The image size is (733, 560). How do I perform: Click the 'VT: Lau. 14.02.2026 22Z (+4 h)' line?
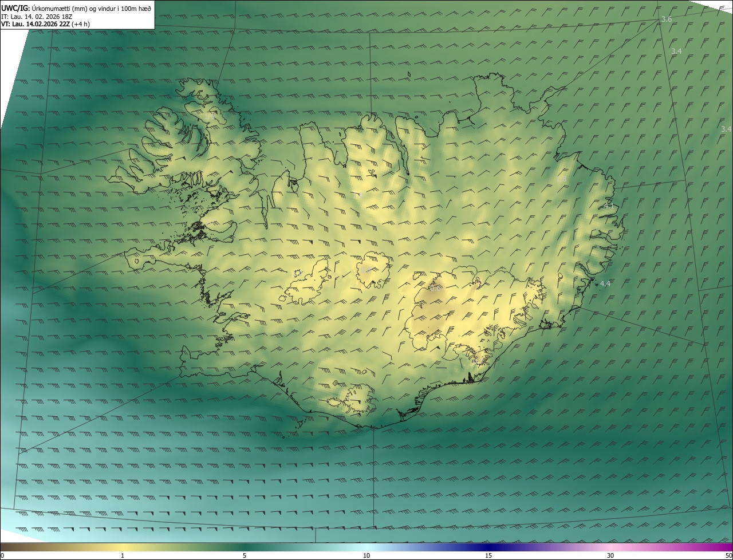[x=45, y=24]
